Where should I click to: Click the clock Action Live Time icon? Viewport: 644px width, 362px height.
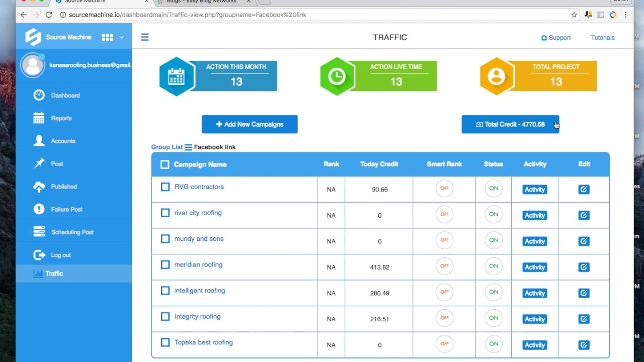coord(337,76)
